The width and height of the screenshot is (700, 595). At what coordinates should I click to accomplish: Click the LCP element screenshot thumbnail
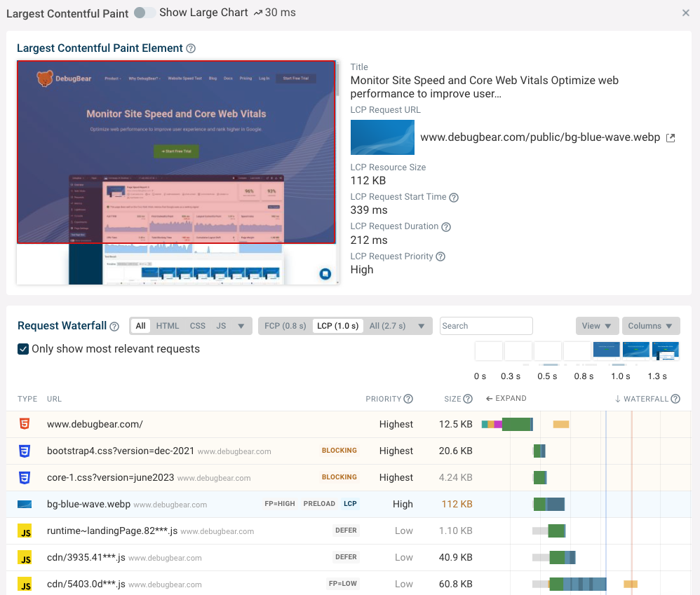pos(176,172)
